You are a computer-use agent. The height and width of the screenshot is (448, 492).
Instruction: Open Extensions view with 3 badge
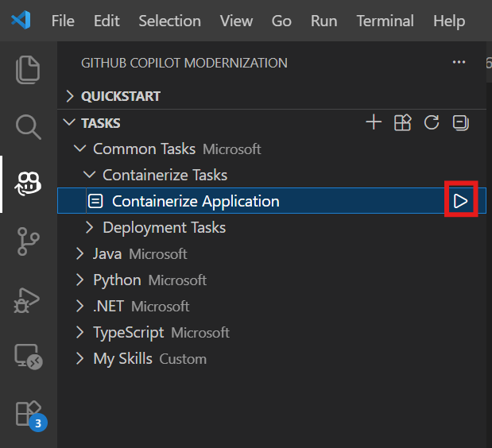(x=31, y=415)
